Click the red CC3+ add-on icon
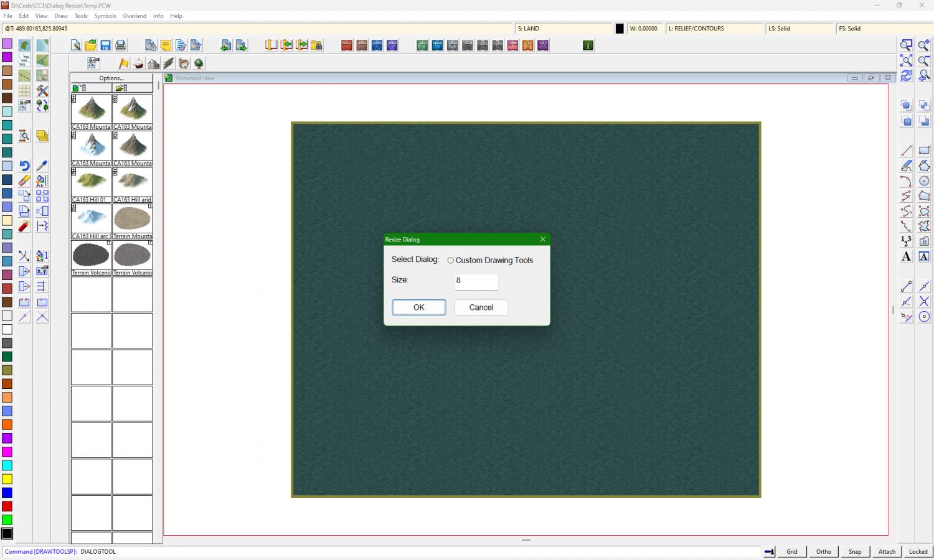The height and width of the screenshot is (560, 934). [347, 45]
